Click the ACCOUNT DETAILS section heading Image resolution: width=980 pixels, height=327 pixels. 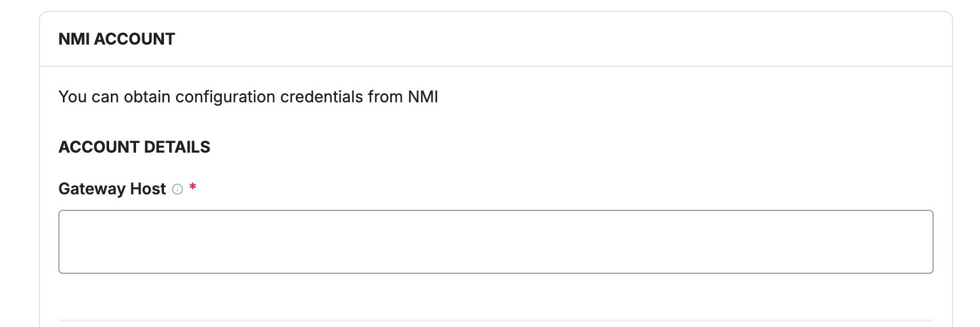click(134, 147)
